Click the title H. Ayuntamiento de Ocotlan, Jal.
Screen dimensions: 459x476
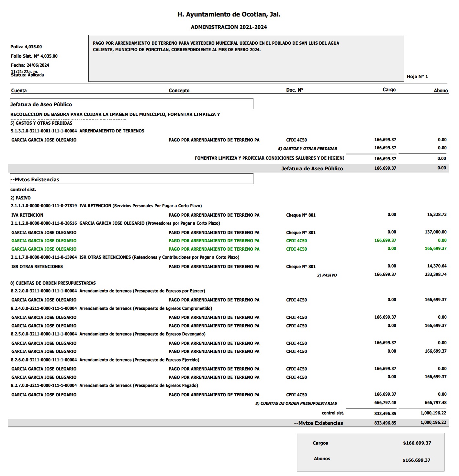click(x=229, y=15)
